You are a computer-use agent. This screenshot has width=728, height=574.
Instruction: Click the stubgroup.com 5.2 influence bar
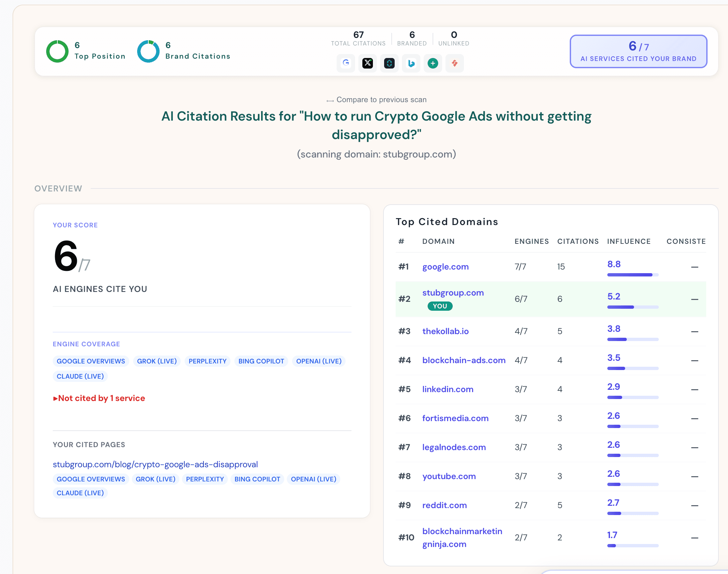632,307
